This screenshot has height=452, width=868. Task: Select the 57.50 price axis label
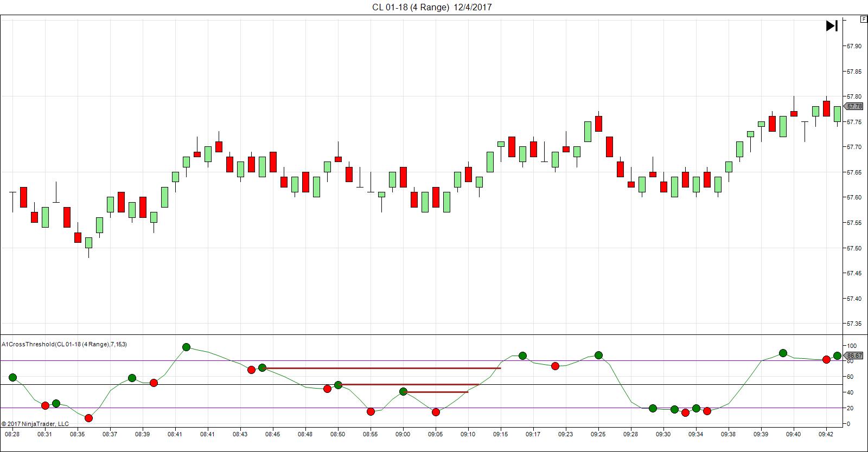pyautogui.click(x=854, y=248)
